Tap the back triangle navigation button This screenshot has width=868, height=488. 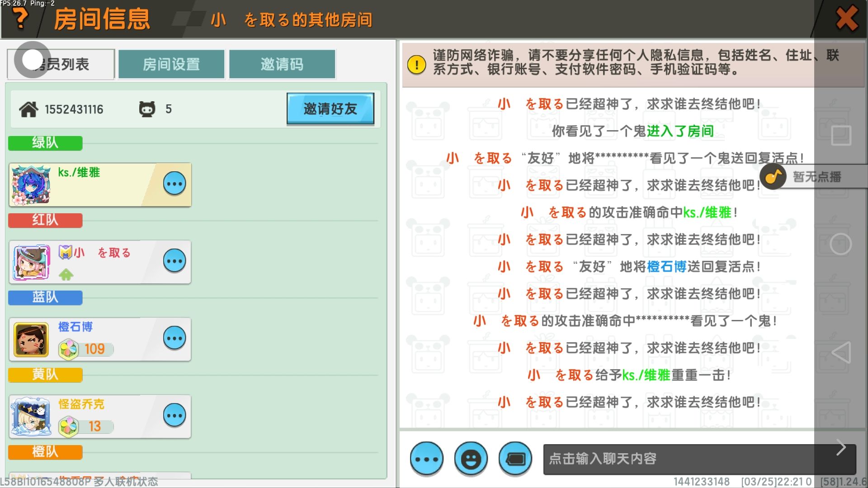841,352
